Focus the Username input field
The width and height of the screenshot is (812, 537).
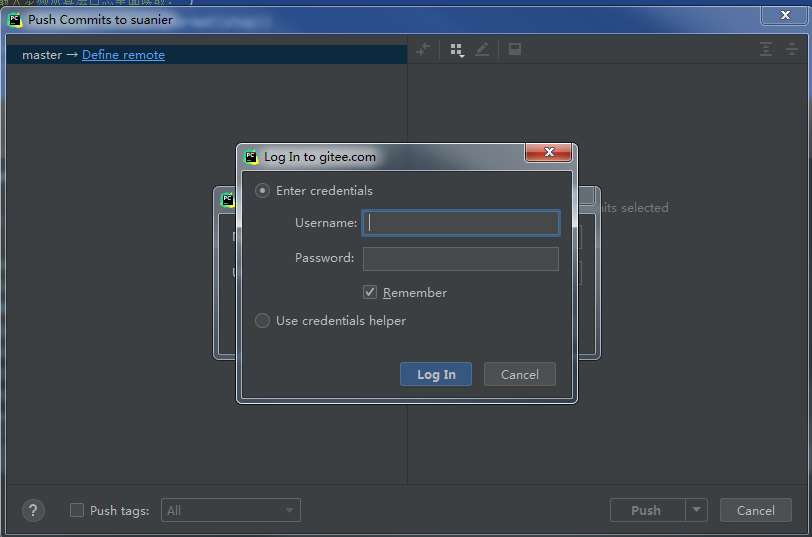(461, 223)
